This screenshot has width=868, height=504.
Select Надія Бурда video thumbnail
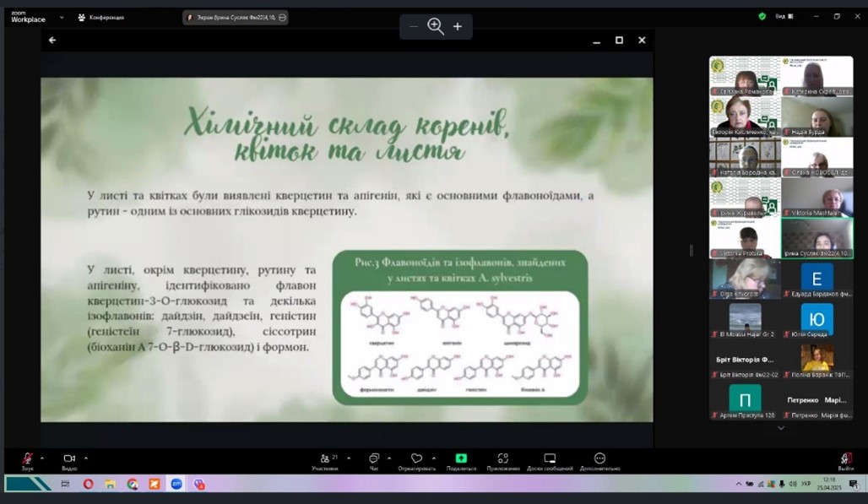tap(817, 117)
